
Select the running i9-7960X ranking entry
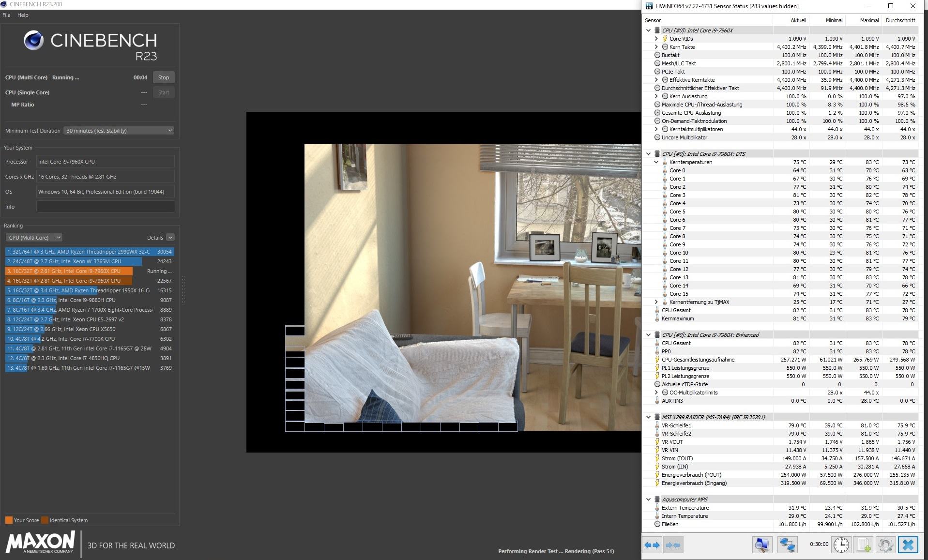coord(90,271)
